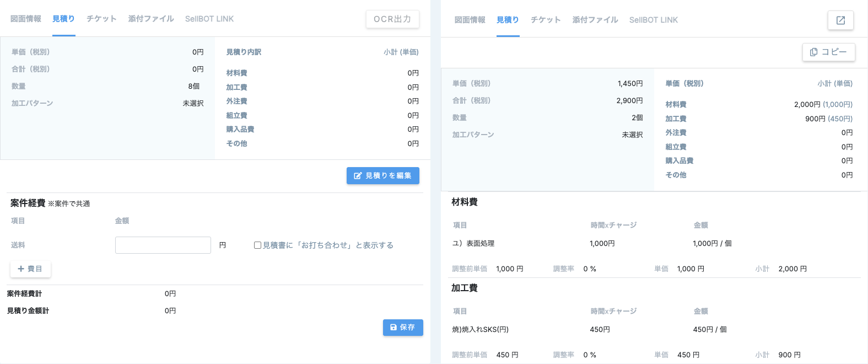Click the 1,000円 / 個 amount
This screenshot has height=364, width=868.
tap(712, 243)
